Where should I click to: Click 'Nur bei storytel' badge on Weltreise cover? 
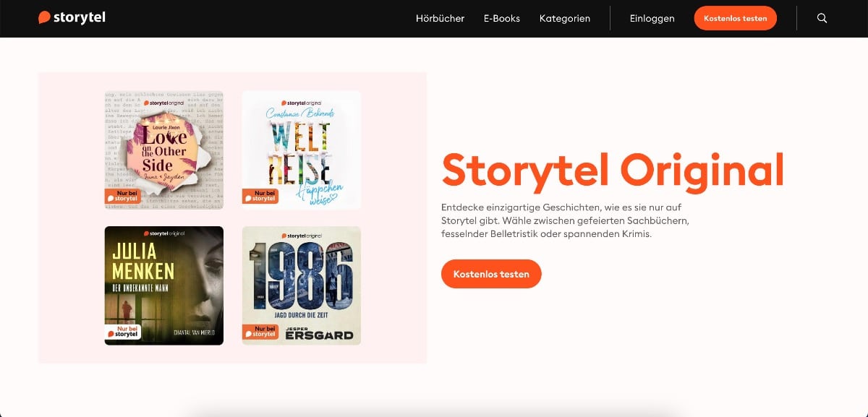coord(261,196)
